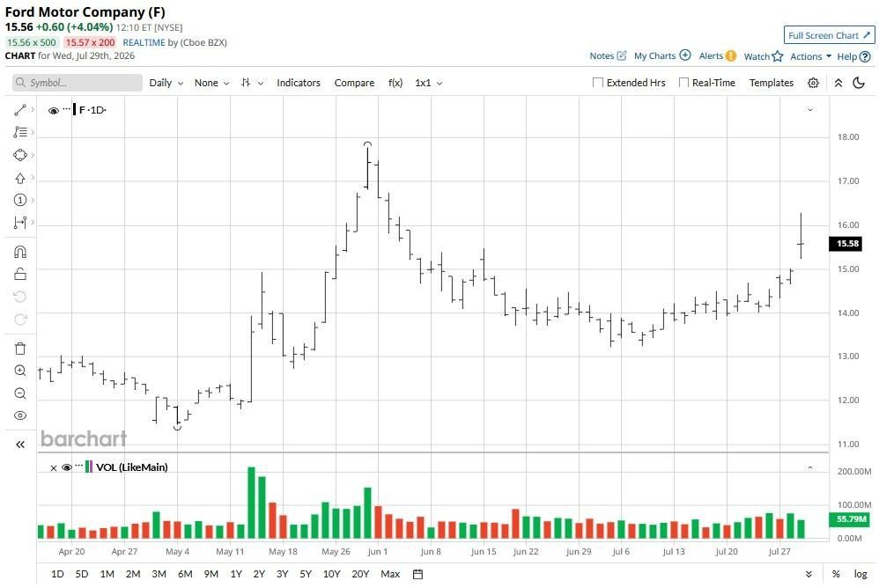879x588 pixels.
Task: Lock all drawings with padlock icon
Action: coord(20,274)
